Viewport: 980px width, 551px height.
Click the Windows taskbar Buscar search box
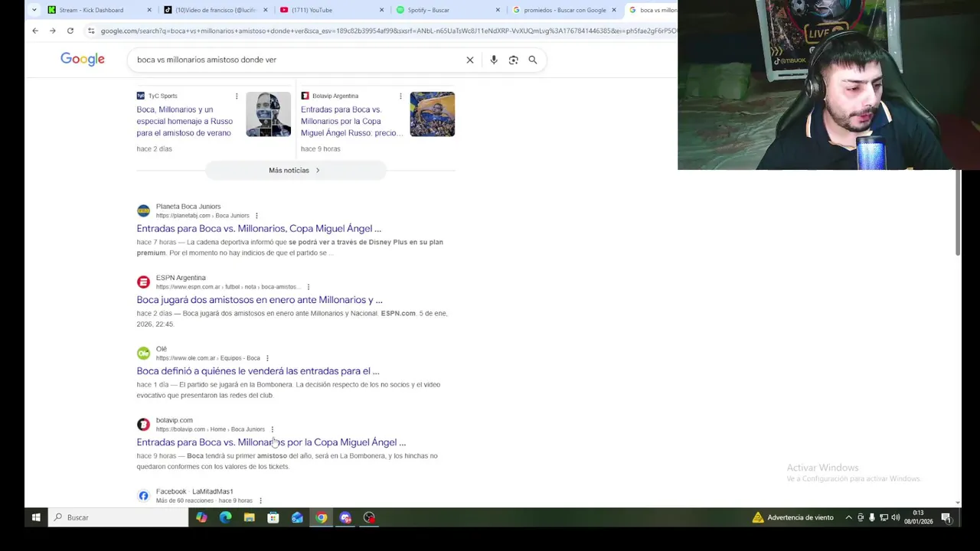[118, 517]
